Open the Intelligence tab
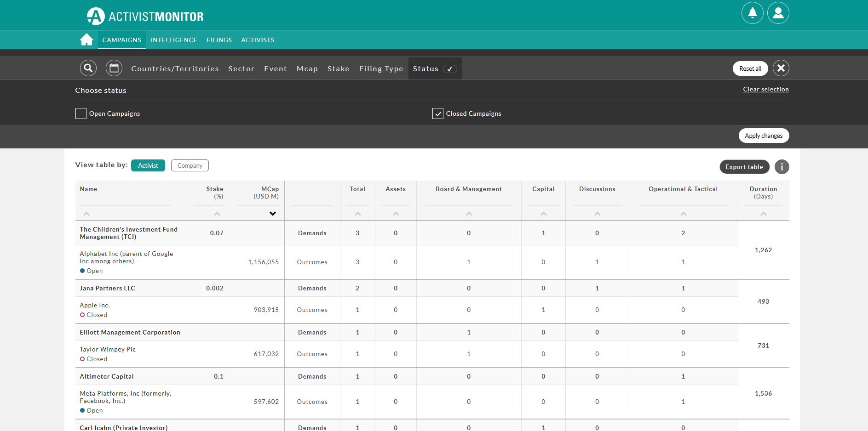868x431 pixels. point(174,40)
